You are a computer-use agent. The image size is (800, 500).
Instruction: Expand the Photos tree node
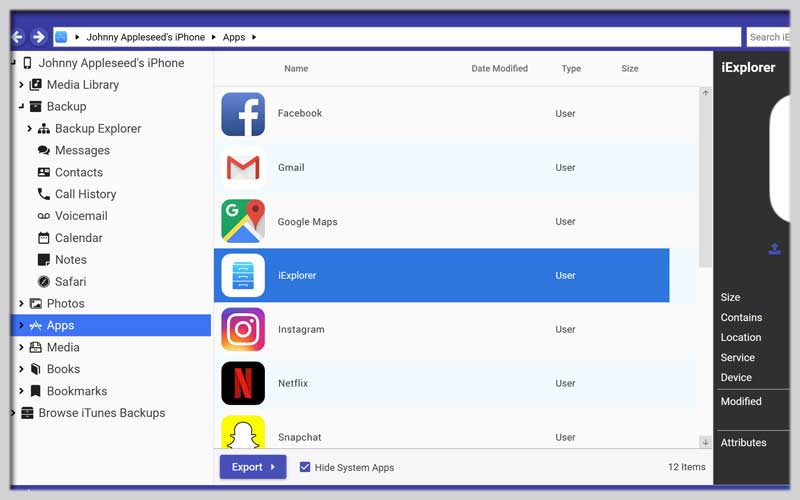click(x=21, y=304)
